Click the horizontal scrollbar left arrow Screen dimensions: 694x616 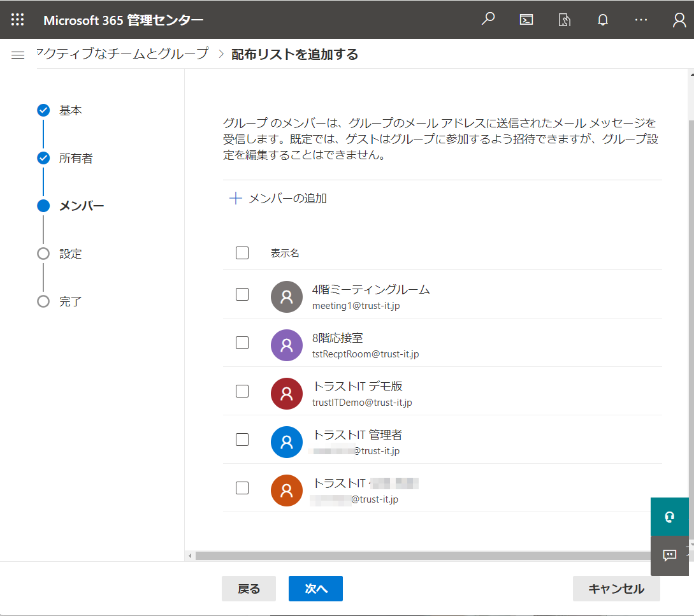[x=190, y=556]
